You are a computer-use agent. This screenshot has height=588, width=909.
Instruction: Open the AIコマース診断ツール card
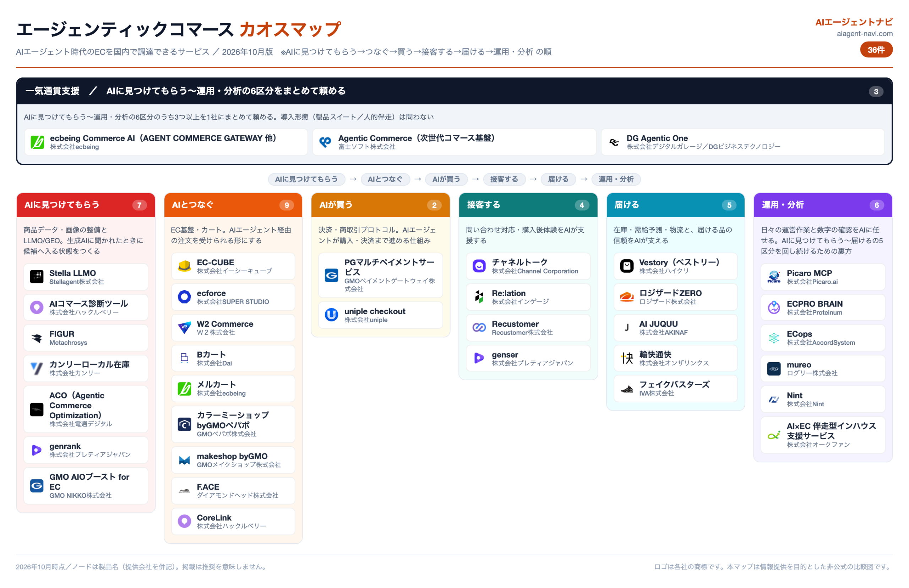point(86,307)
